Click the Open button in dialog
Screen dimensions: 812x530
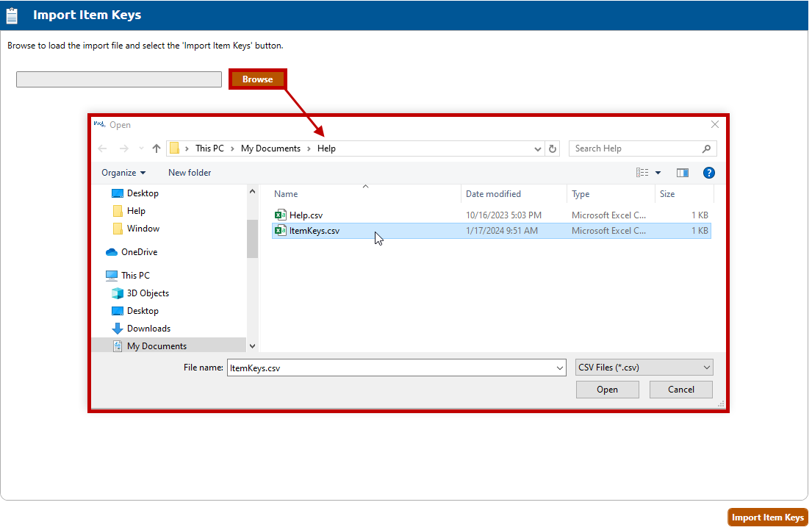click(607, 390)
